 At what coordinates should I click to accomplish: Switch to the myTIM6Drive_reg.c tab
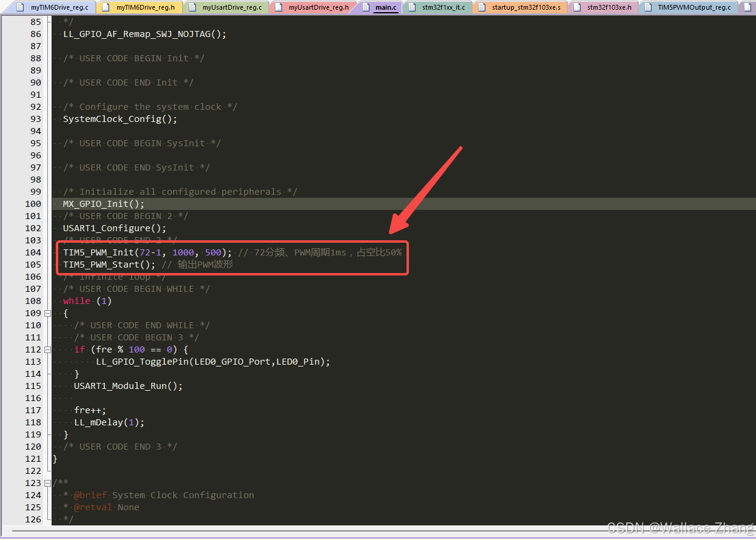53,7
